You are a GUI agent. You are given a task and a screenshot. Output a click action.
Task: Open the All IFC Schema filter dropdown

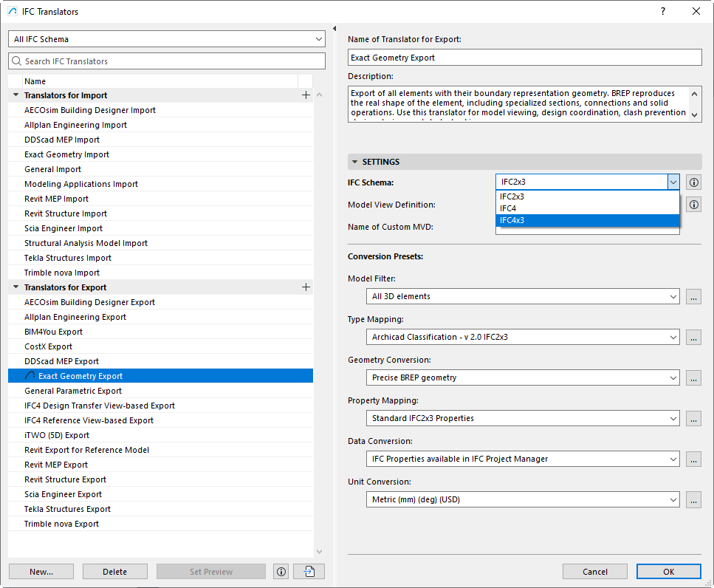[167, 39]
